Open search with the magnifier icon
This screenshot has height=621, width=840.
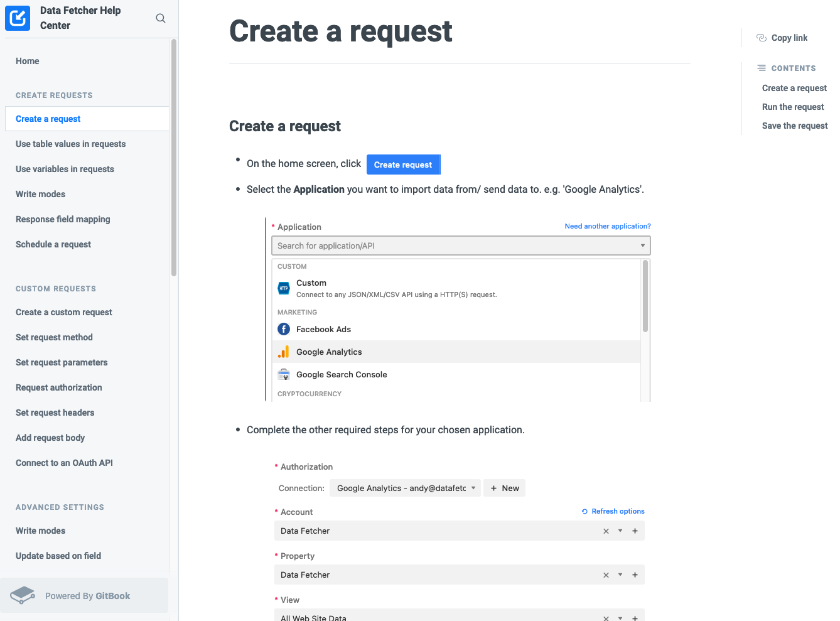(x=161, y=18)
